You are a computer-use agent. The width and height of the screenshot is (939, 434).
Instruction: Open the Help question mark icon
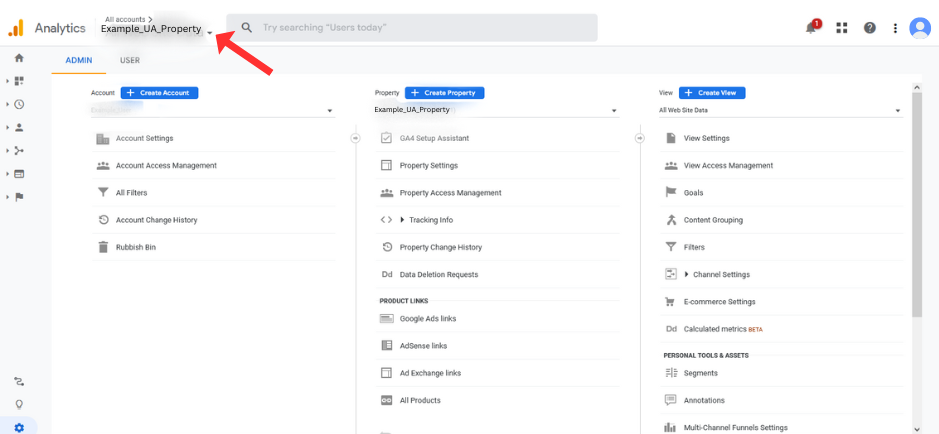pos(870,28)
